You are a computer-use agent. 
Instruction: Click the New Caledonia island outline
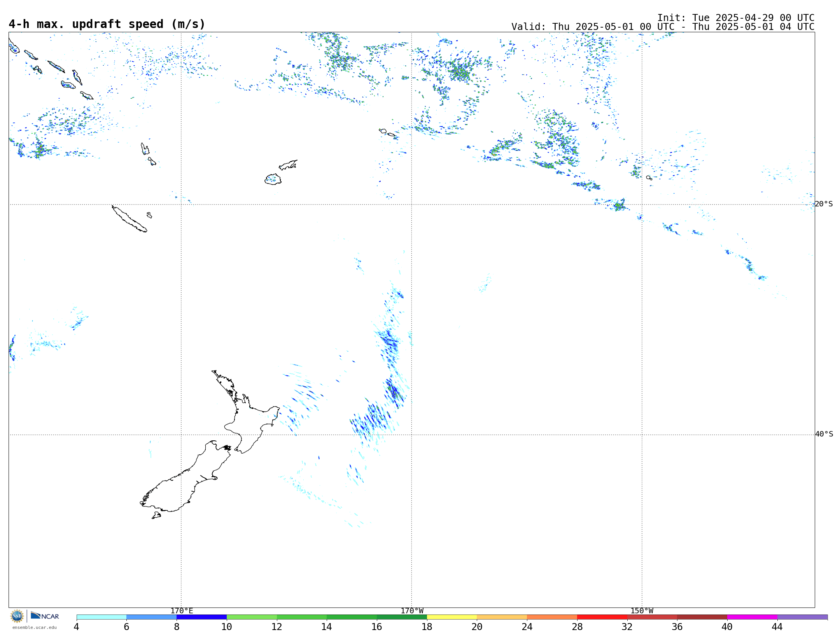click(x=129, y=219)
